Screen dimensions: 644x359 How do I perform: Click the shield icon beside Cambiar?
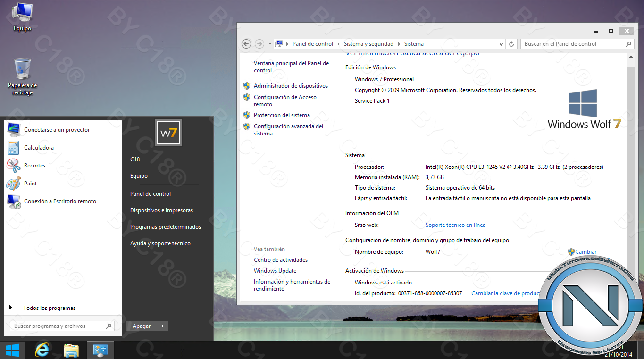(571, 252)
